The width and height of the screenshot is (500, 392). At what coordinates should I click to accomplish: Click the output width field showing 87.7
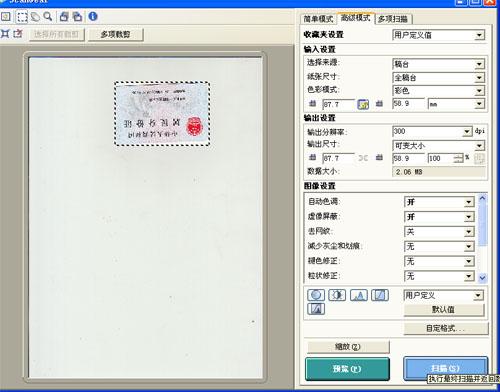point(338,158)
